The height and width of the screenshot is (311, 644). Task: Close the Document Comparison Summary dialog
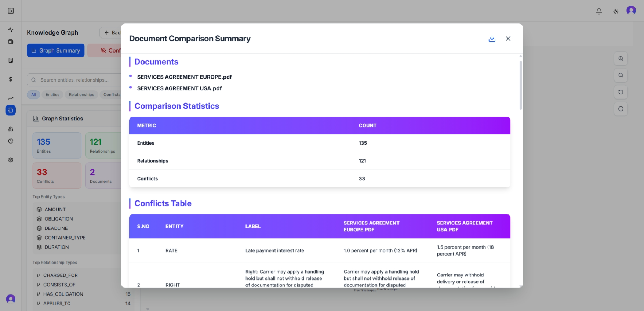pos(508,39)
